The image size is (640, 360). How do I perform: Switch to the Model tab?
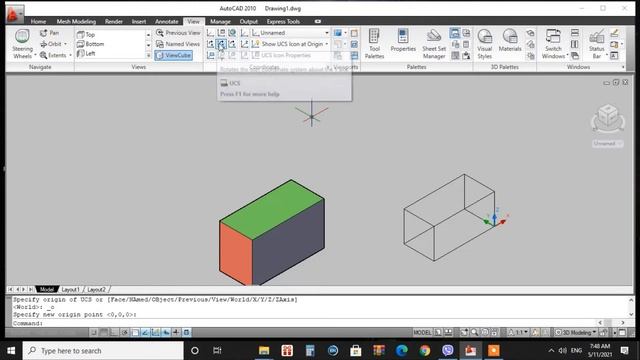tap(47, 289)
